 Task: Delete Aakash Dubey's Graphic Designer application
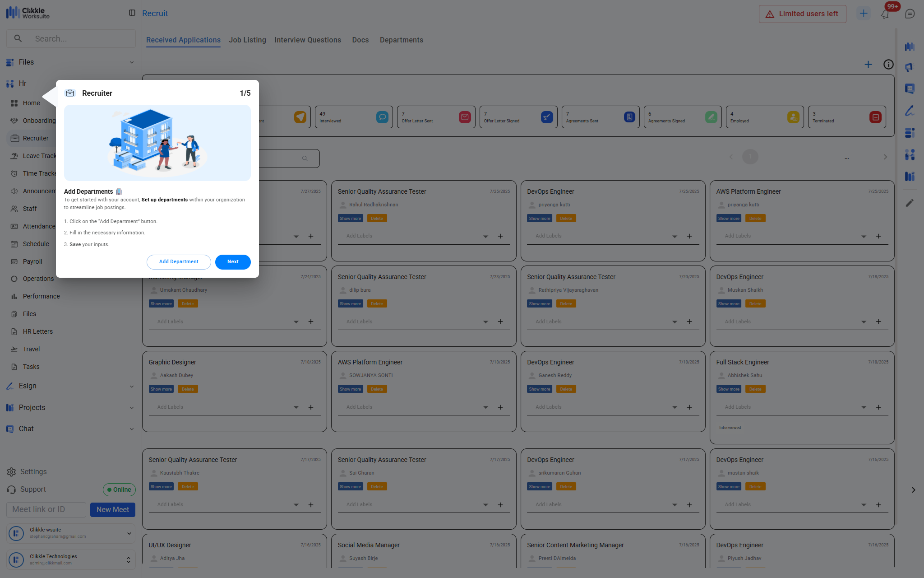click(x=188, y=389)
